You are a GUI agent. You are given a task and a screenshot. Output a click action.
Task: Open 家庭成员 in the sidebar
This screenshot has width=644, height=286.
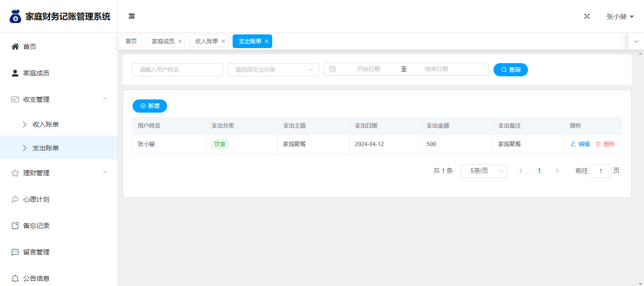[x=36, y=73]
